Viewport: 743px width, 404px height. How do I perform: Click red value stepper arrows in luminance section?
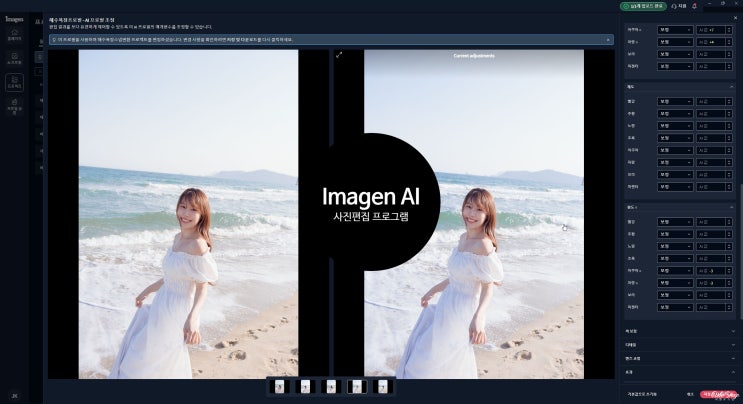click(x=729, y=222)
